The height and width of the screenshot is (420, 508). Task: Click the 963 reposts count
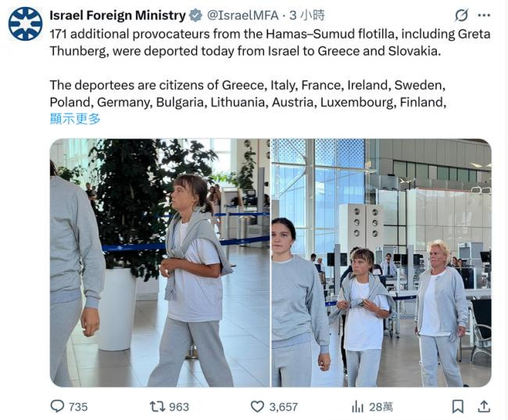click(179, 407)
